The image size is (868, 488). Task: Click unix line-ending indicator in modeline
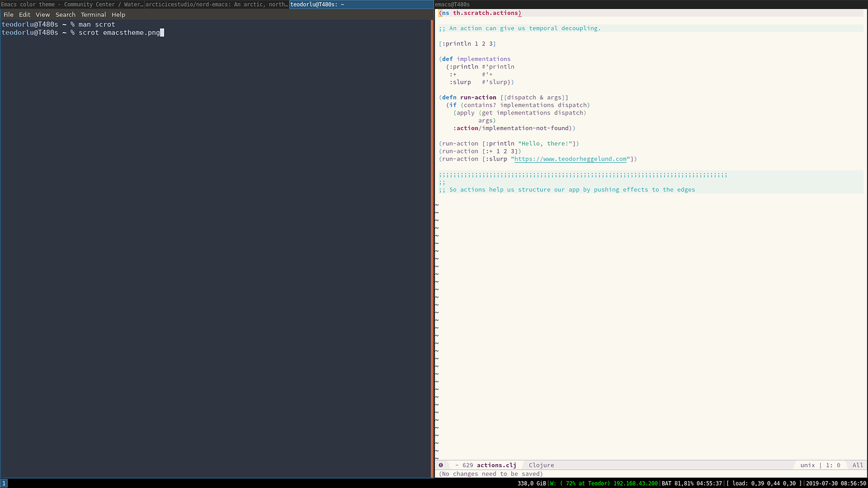coord(808,465)
